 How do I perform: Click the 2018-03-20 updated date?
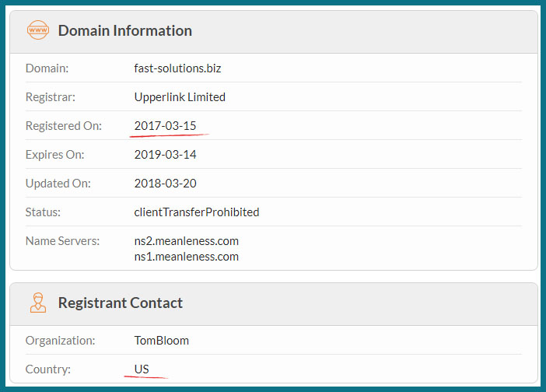tap(166, 184)
